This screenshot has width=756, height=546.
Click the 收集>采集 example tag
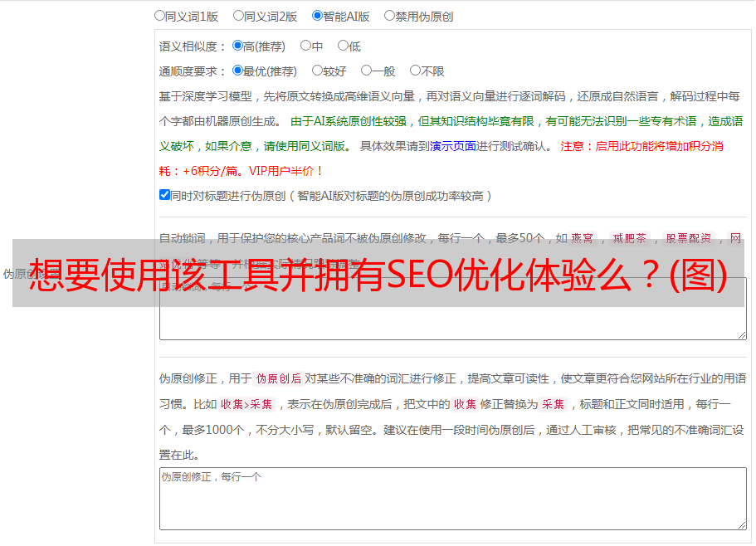pyautogui.click(x=246, y=404)
